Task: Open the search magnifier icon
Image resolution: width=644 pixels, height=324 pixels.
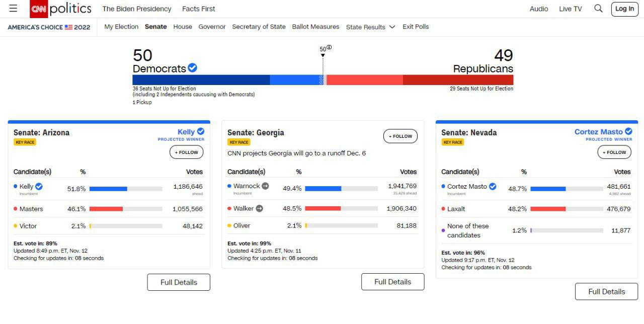Action: pyautogui.click(x=598, y=9)
